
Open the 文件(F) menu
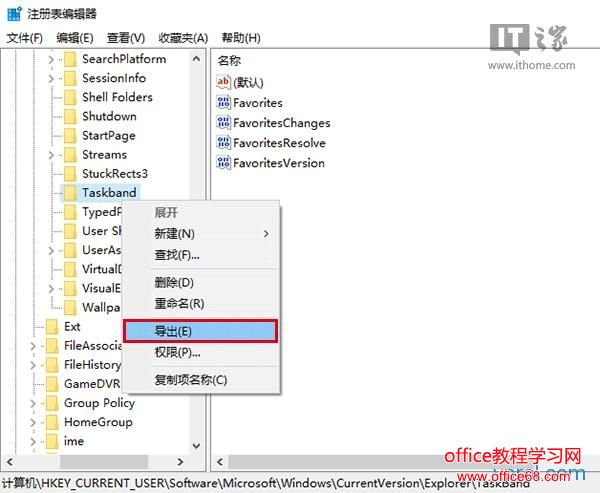pos(25,38)
